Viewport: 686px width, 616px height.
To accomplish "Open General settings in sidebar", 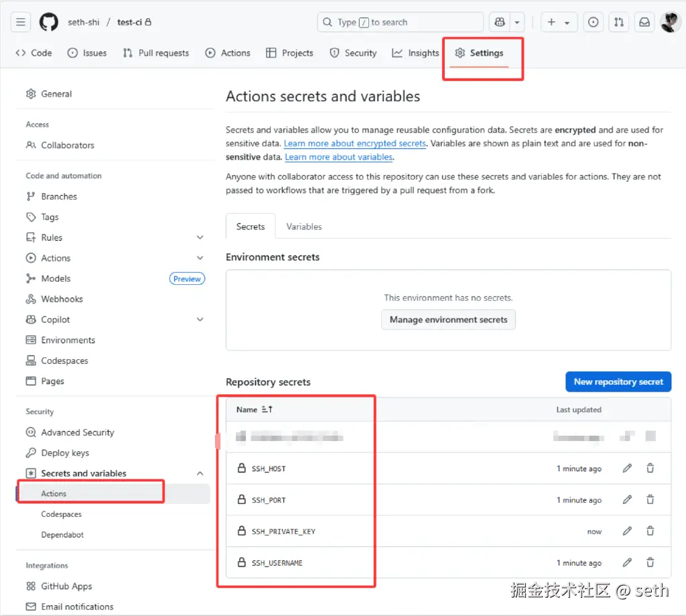I will pyautogui.click(x=48, y=94).
